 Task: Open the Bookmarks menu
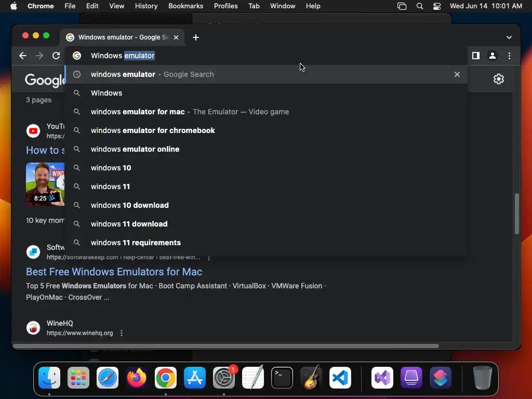(185, 6)
